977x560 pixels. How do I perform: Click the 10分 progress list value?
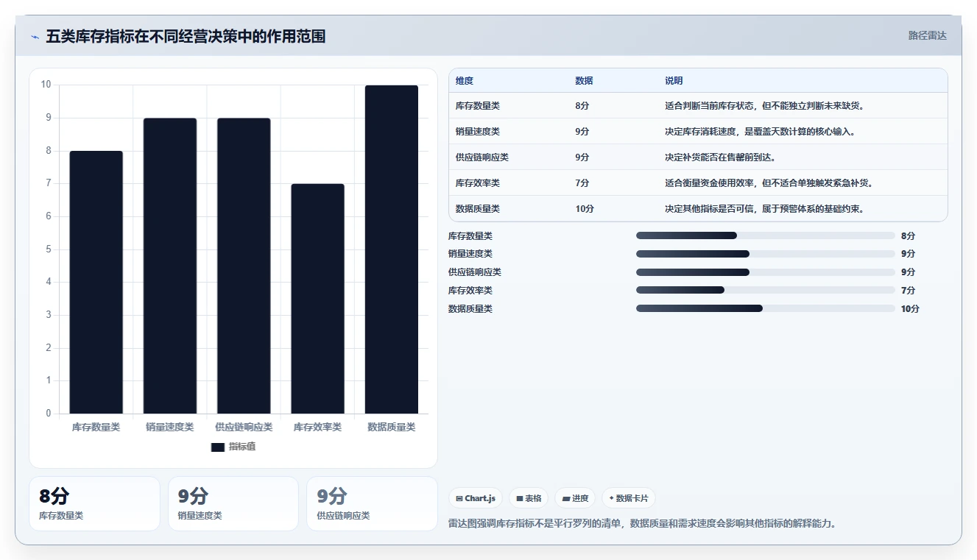point(910,308)
